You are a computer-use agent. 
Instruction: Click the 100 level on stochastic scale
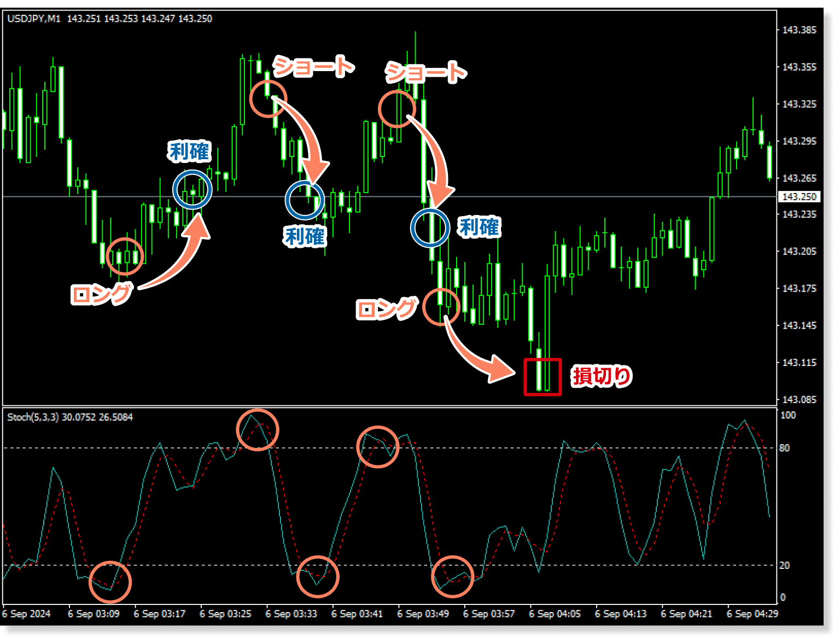(x=787, y=416)
